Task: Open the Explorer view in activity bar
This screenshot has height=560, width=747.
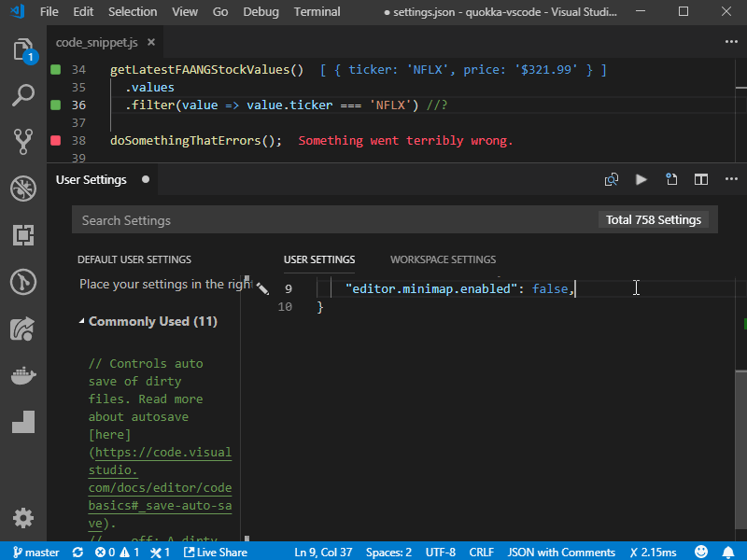Action: pos(23,50)
